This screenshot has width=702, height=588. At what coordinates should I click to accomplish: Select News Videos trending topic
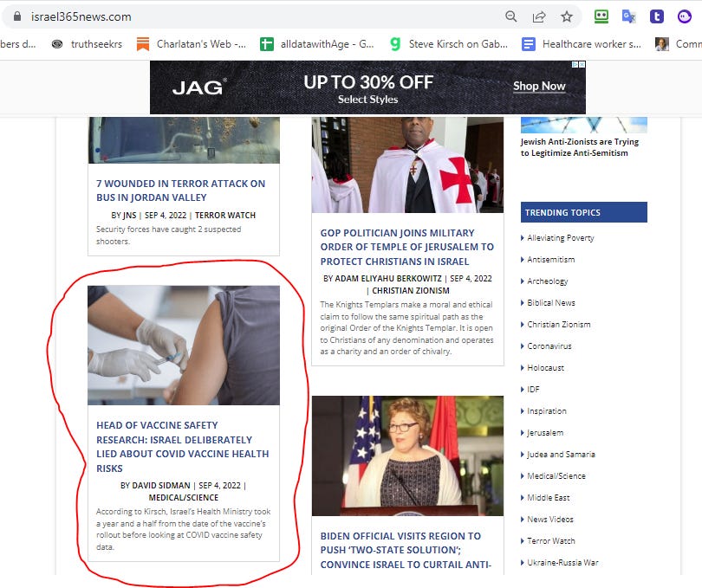549,519
